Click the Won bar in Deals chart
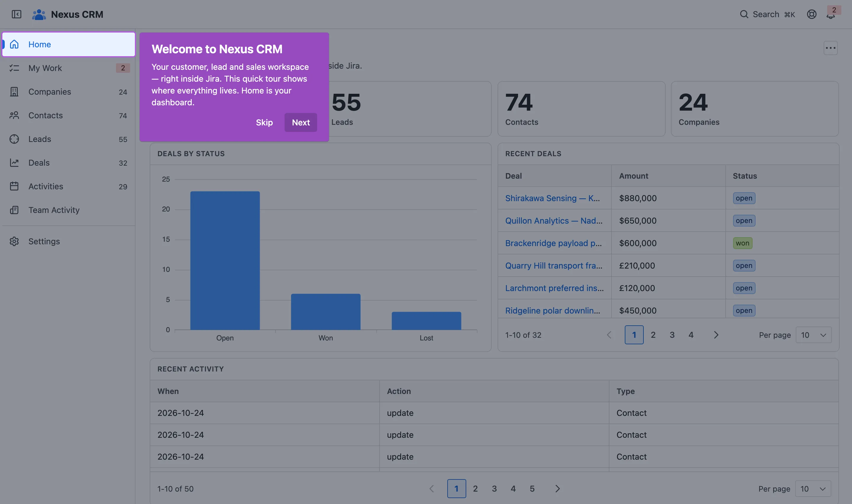 (325, 312)
